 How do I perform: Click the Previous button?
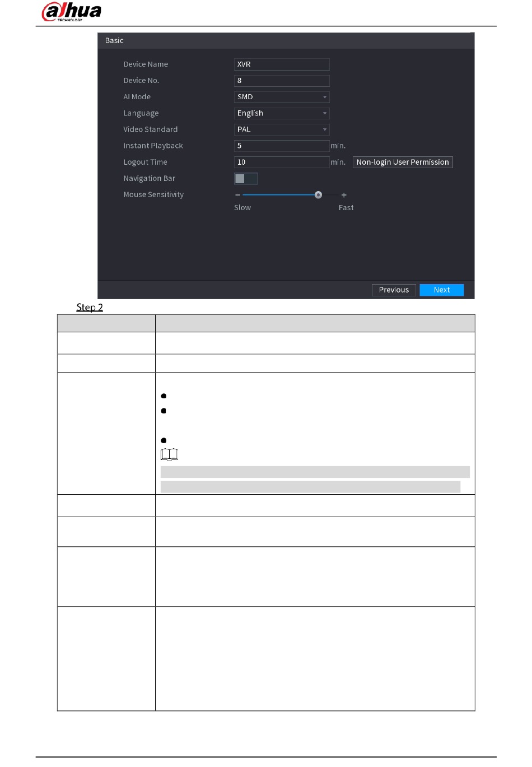coord(394,290)
